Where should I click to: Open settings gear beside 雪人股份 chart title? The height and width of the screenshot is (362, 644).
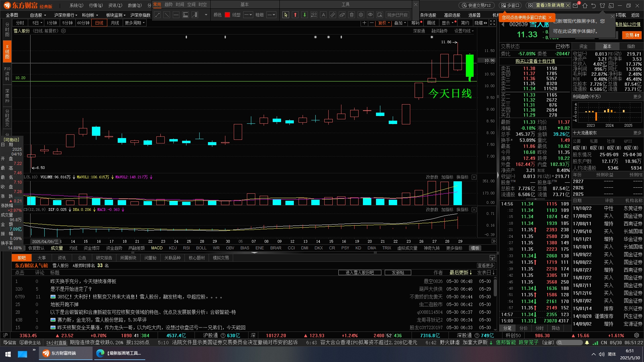(x=63, y=31)
